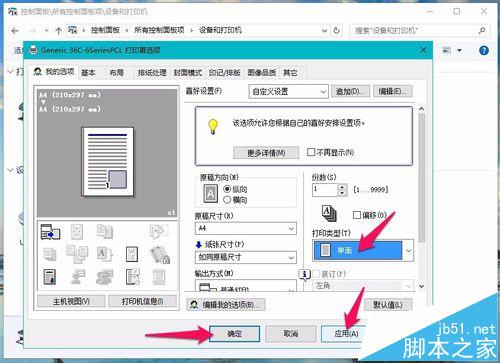Tick the 装订(P) checkbox
Screen dimensions: 500x363
pyautogui.click(x=316, y=274)
